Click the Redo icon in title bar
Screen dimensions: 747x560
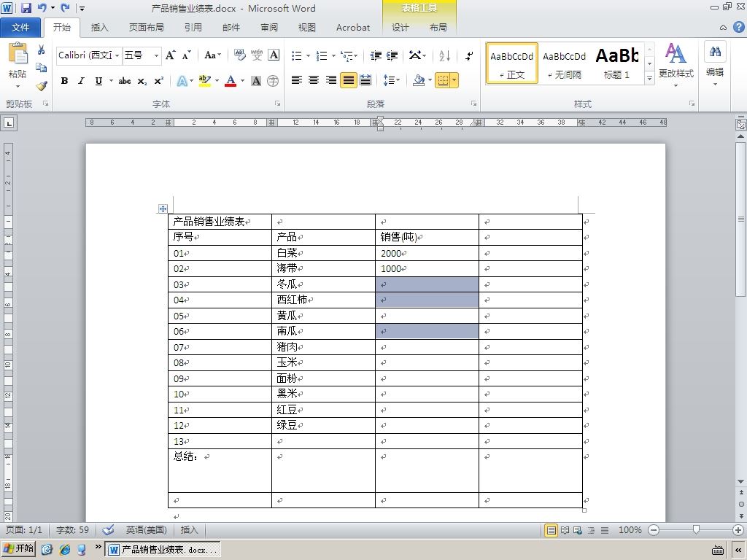(x=65, y=7)
